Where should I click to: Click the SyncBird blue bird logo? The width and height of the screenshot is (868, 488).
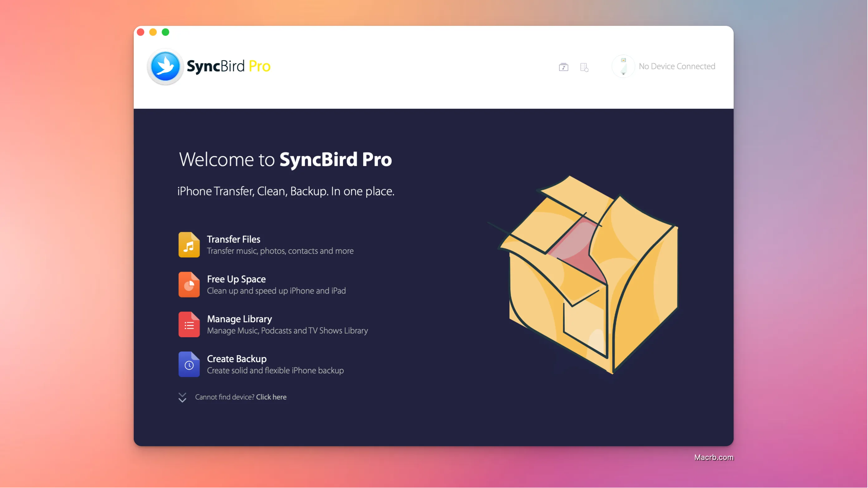(165, 66)
